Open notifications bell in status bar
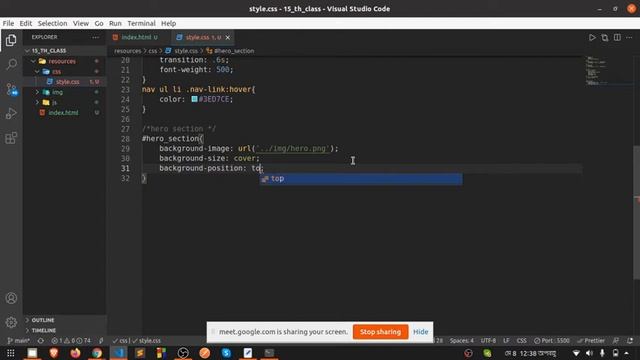Viewport: 640px width, 360px height. (630, 340)
